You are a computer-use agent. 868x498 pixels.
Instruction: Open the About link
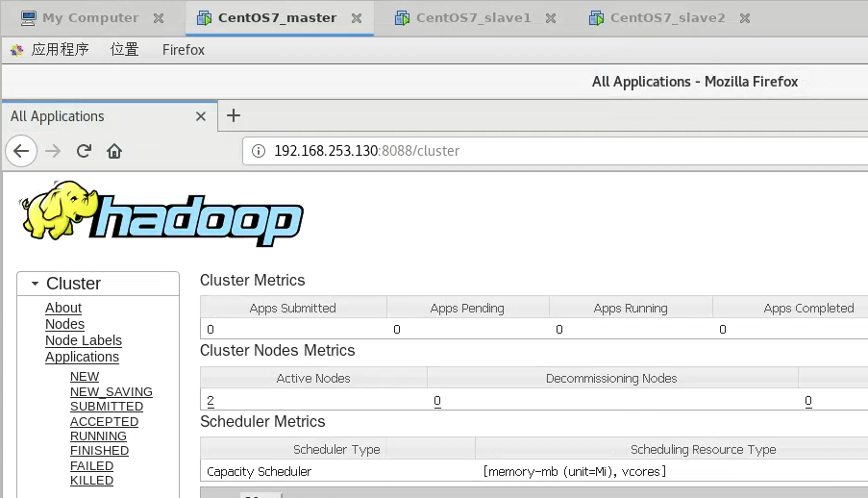point(63,308)
